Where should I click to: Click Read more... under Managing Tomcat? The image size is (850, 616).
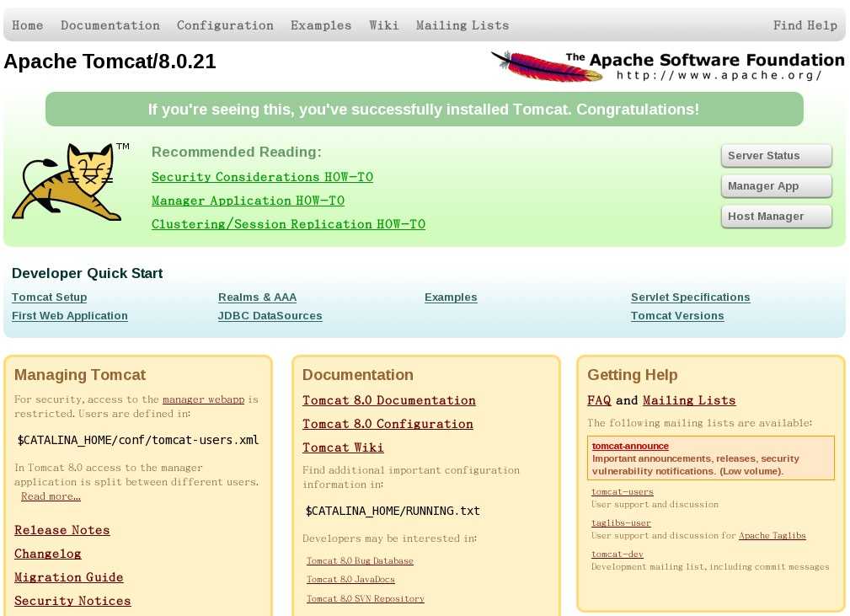[51, 496]
